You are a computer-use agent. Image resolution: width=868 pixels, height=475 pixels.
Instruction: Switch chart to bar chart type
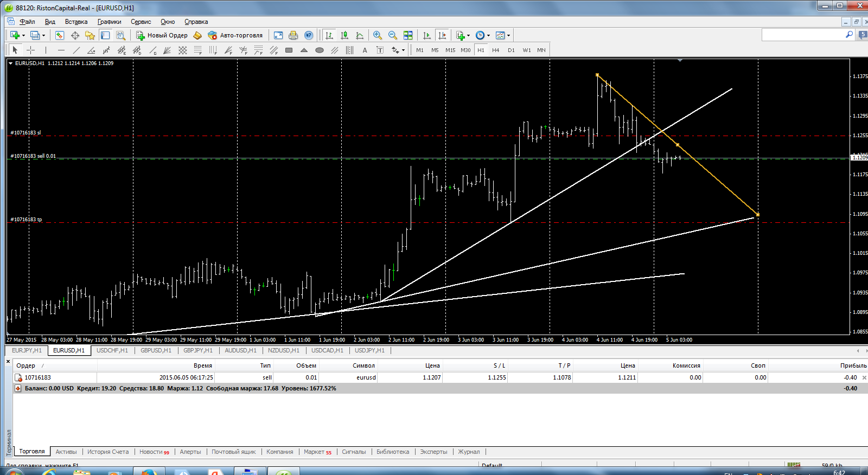329,35
